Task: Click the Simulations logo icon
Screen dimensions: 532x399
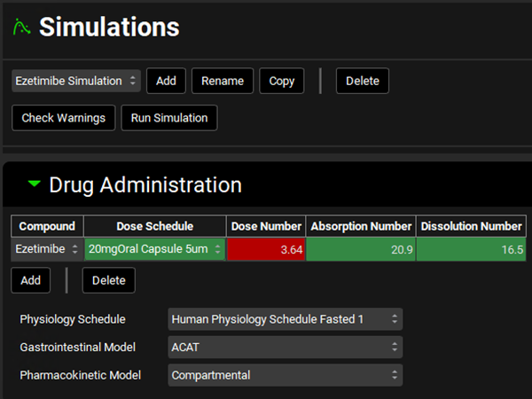Action: [20, 27]
